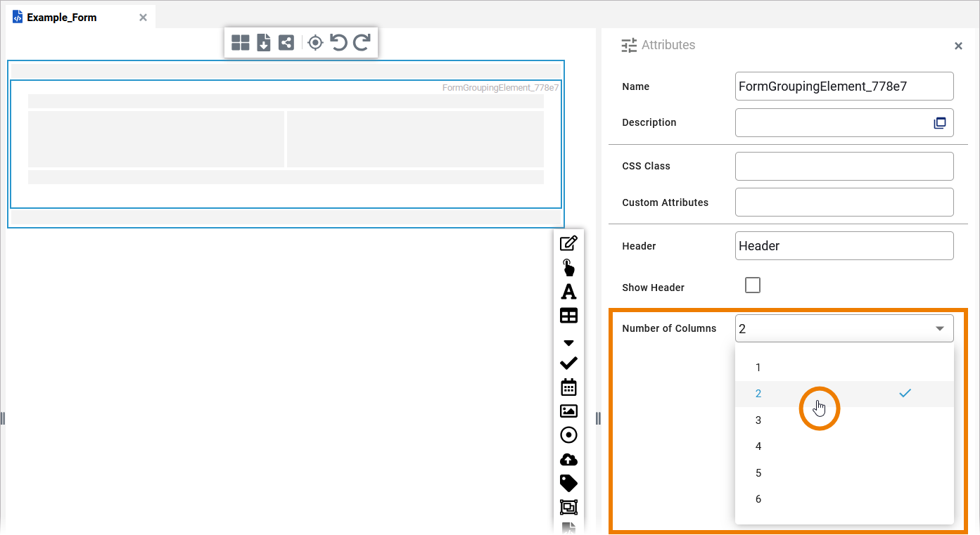Click the Show Header label

coord(653,288)
